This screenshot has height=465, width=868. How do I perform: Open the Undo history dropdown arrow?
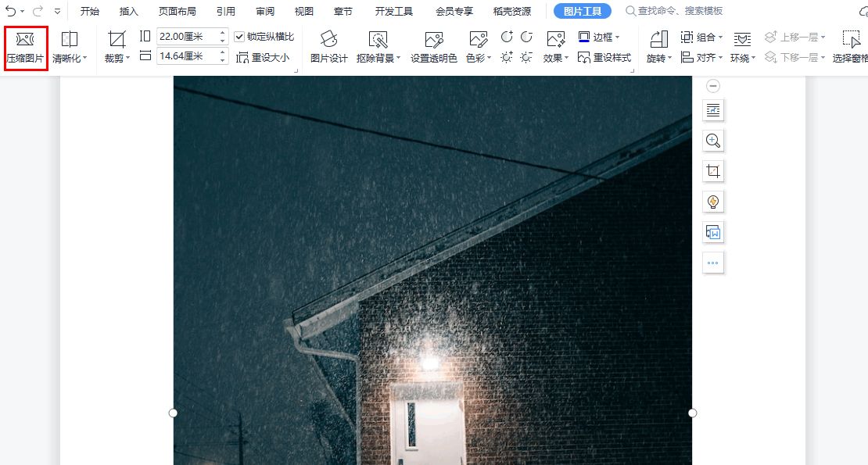click(22, 12)
